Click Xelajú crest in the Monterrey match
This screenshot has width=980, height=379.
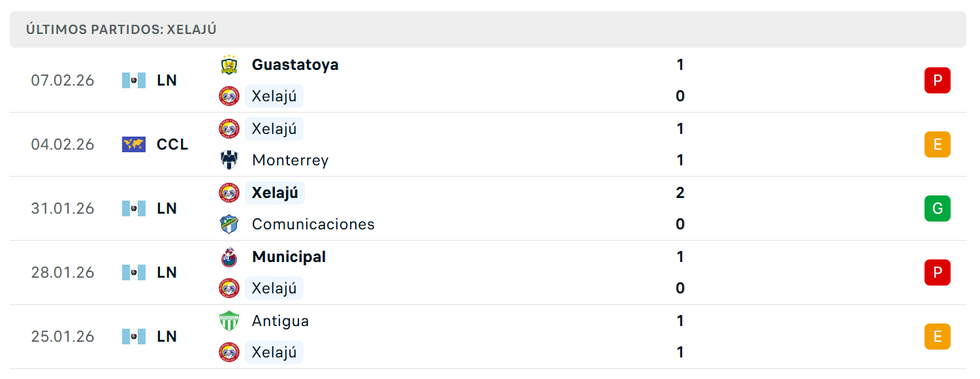coord(229,129)
